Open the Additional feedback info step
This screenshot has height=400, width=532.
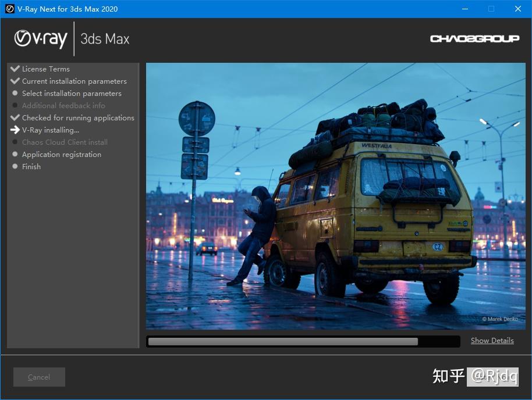click(63, 105)
